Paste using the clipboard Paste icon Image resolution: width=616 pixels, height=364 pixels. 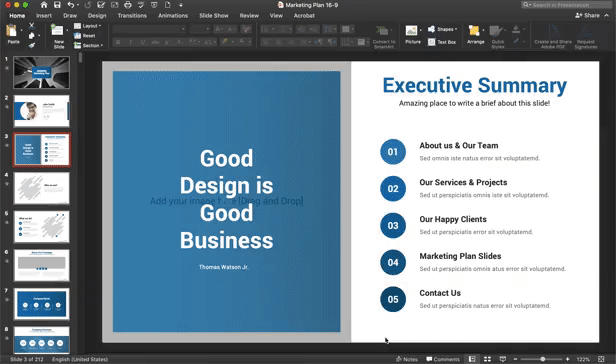point(12,31)
